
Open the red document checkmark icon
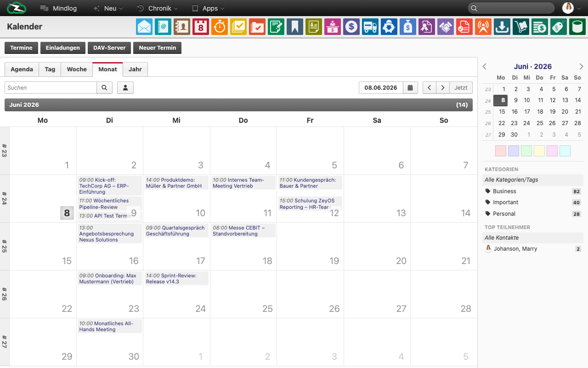[464, 27]
